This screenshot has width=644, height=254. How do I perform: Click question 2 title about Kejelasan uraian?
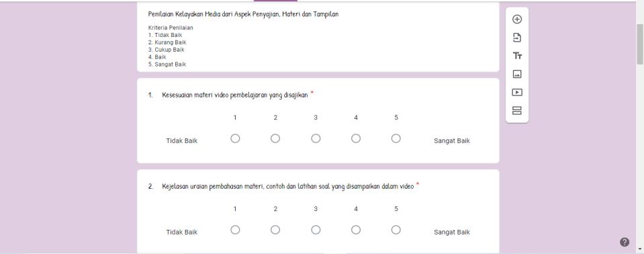click(x=287, y=187)
